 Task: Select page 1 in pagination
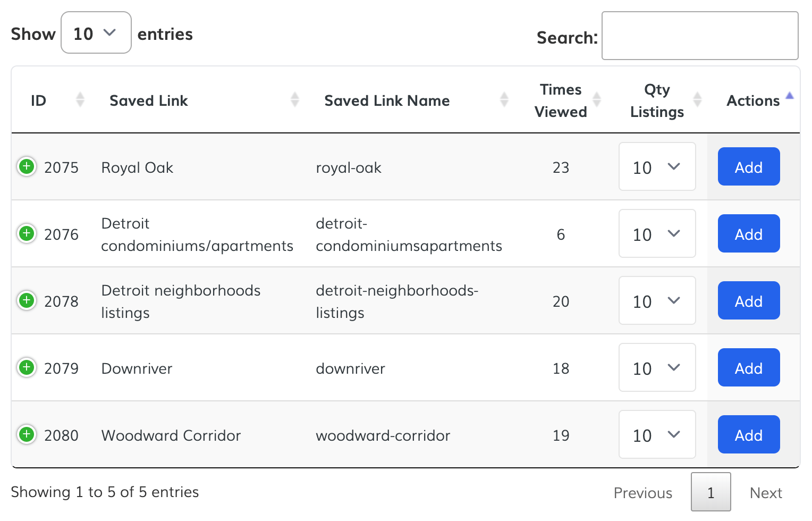[x=710, y=493]
